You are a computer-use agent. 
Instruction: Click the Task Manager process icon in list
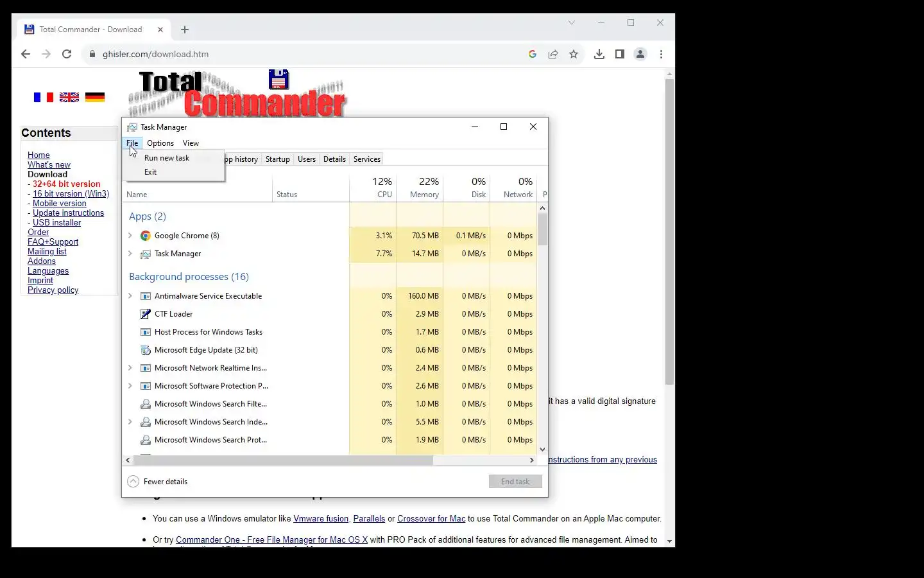(x=146, y=254)
